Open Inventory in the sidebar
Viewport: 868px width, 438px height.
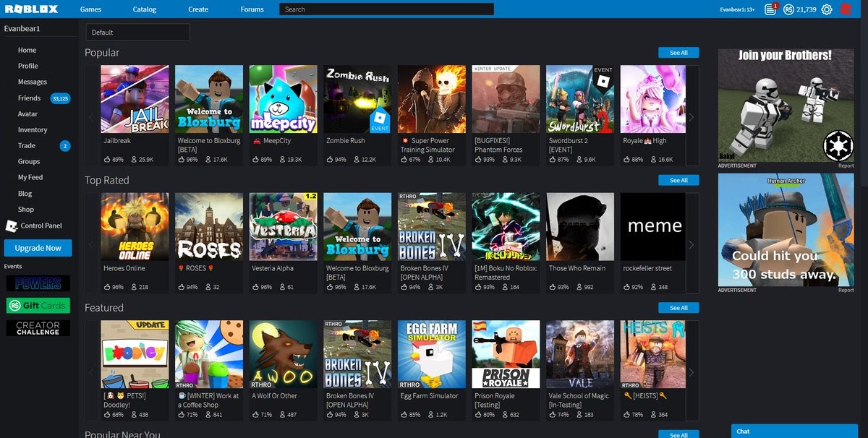(x=33, y=130)
